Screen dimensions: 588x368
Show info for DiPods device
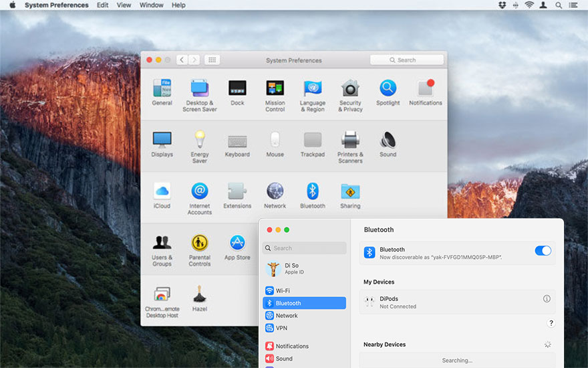[547, 299]
